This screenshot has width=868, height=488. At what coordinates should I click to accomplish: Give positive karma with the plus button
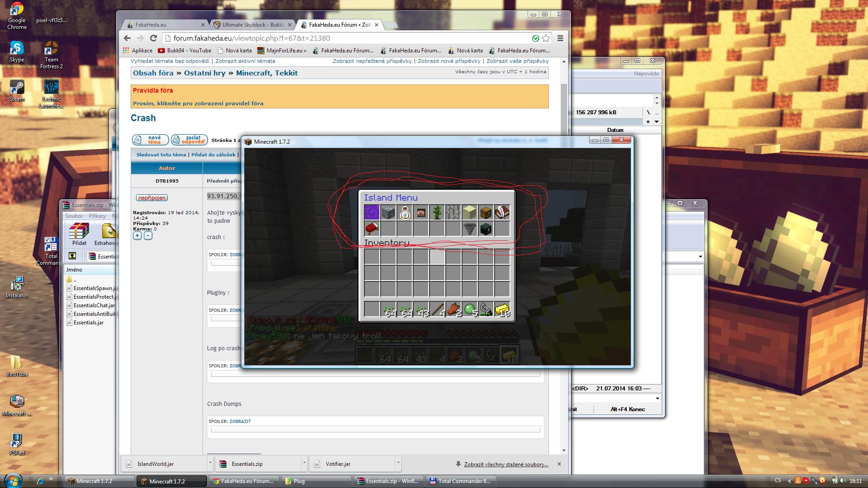137,236
